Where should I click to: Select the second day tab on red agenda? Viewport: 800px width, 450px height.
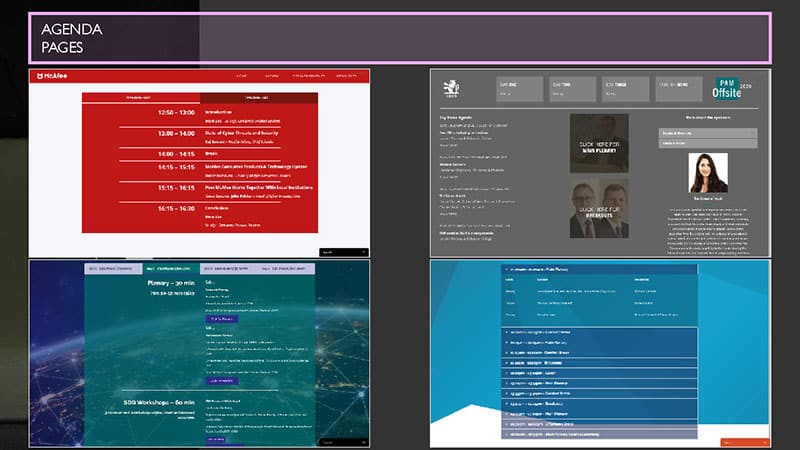258,98
